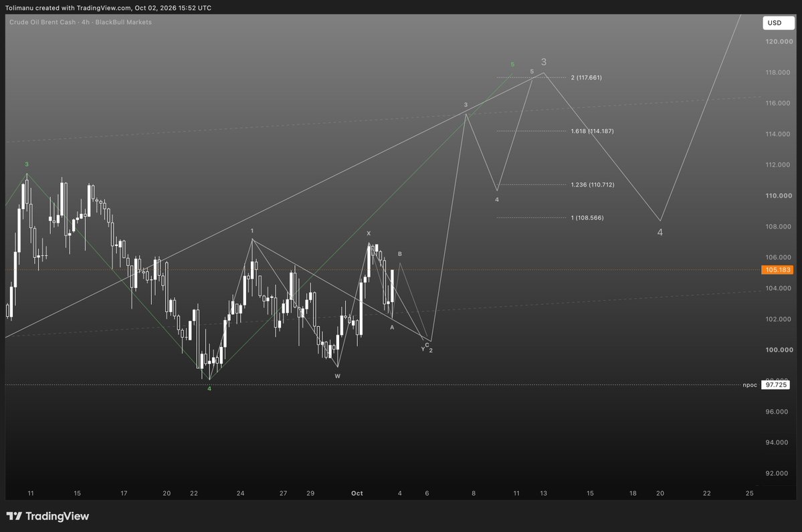Select the green 5 wave label
The width and height of the screenshot is (802, 532).
512,65
